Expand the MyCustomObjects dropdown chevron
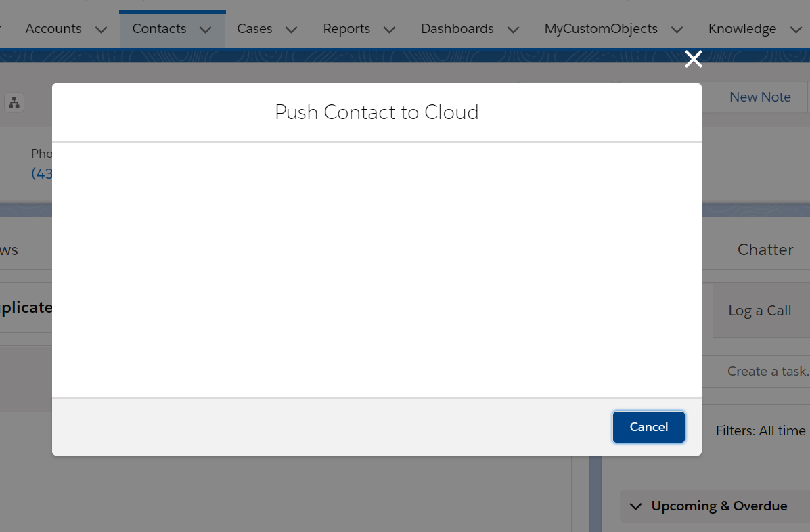The height and width of the screenshot is (532, 810). click(x=677, y=30)
